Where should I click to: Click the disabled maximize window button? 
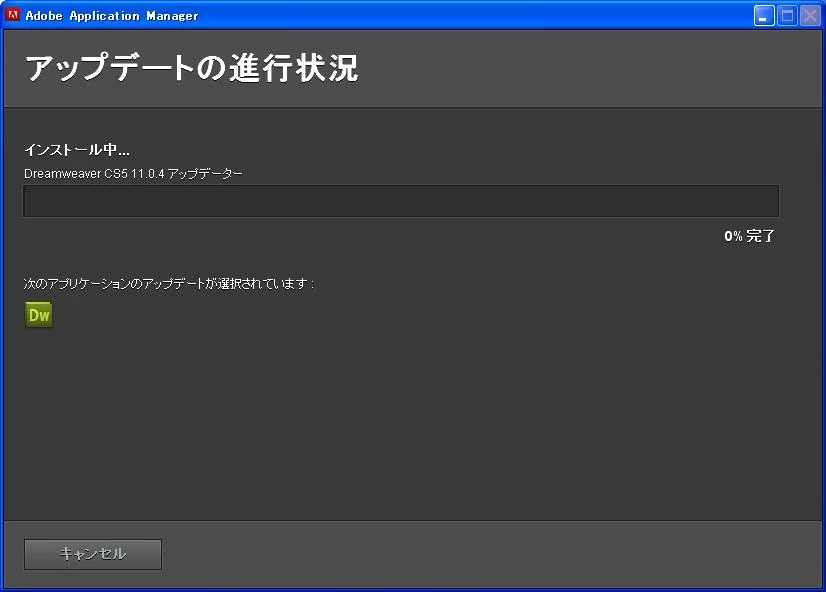coord(788,16)
